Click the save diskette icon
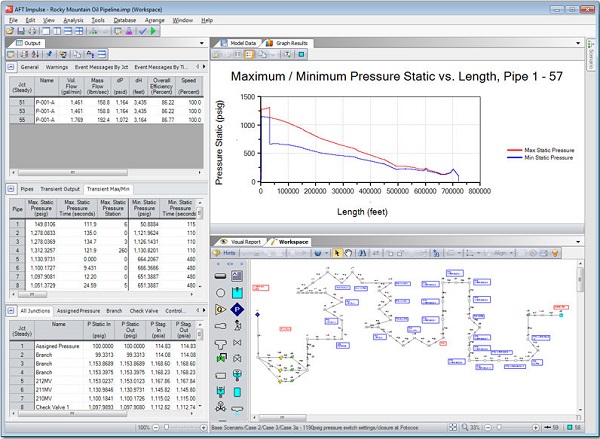Image resolution: width=600 pixels, height=439 pixels. (x=21, y=31)
